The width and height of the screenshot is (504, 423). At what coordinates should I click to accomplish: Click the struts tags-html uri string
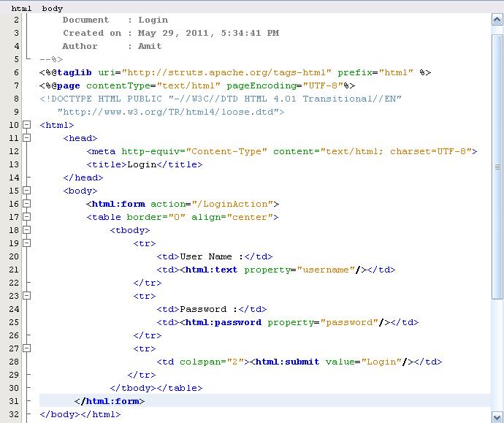click(x=226, y=72)
